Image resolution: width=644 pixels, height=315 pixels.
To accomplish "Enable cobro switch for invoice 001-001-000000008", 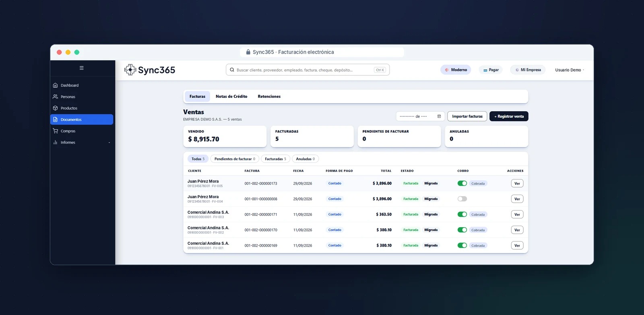I will tap(462, 199).
